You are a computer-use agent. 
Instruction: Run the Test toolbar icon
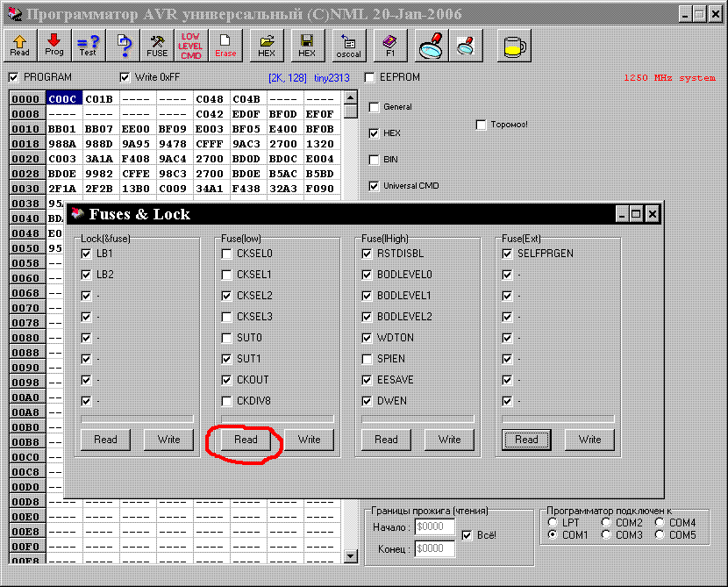[88, 45]
